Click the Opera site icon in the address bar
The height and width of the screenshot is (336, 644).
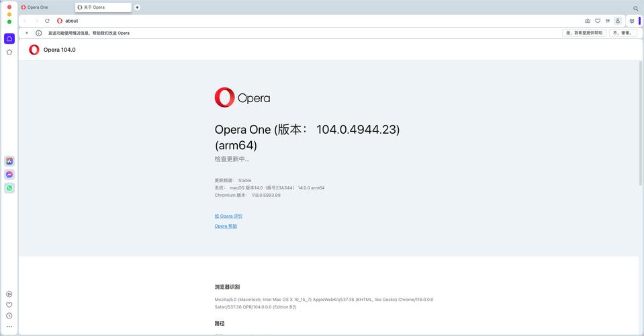point(60,21)
